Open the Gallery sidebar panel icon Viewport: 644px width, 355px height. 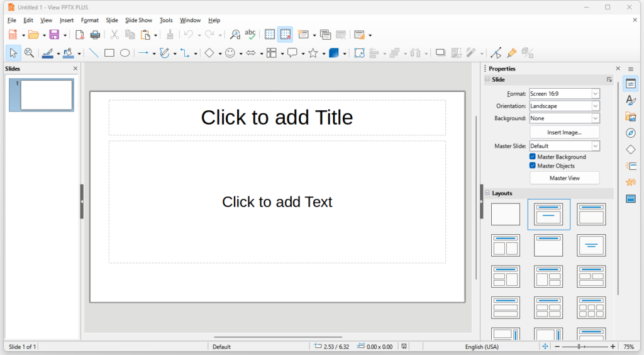tap(630, 116)
